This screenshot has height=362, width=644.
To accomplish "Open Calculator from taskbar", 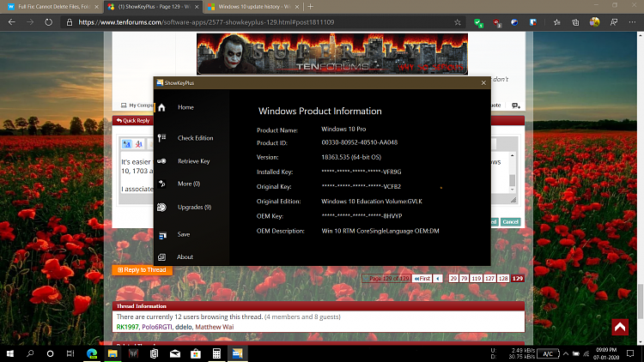I will [216, 353].
